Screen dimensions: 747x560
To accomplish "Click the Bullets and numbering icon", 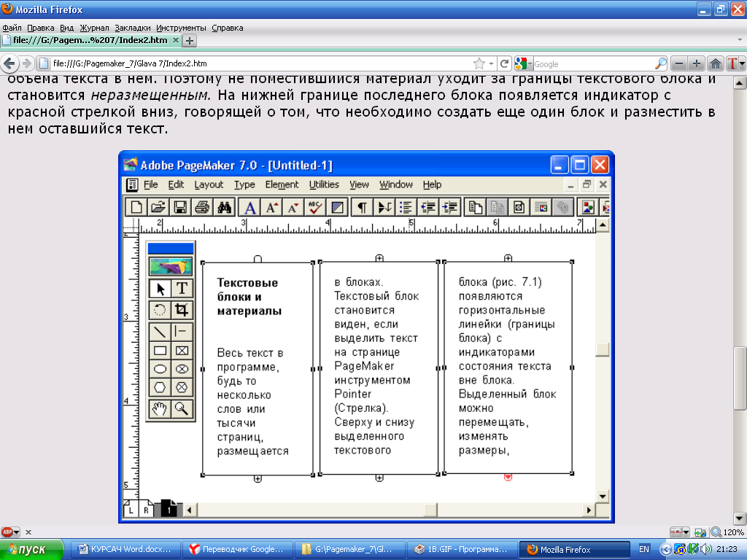I will [406, 207].
